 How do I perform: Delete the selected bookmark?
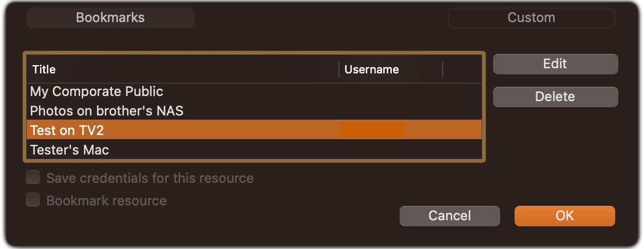coord(555,97)
